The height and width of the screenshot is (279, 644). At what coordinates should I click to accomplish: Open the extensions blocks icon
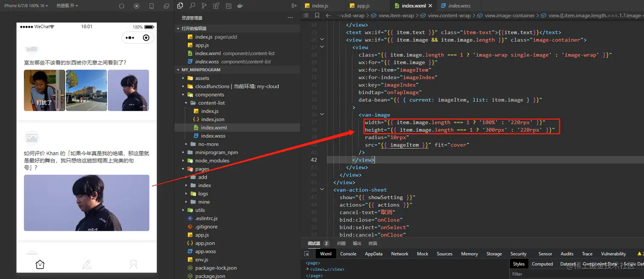(x=217, y=6)
